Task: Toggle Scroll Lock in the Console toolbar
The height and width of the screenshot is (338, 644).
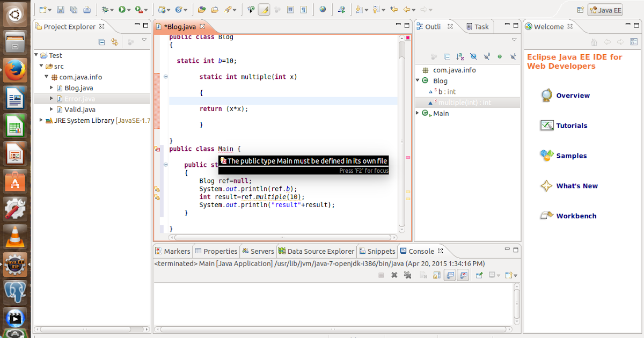Action: coord(437,275)
